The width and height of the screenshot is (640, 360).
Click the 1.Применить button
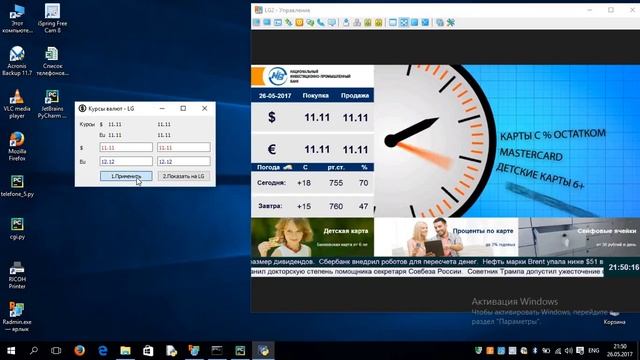126,176
